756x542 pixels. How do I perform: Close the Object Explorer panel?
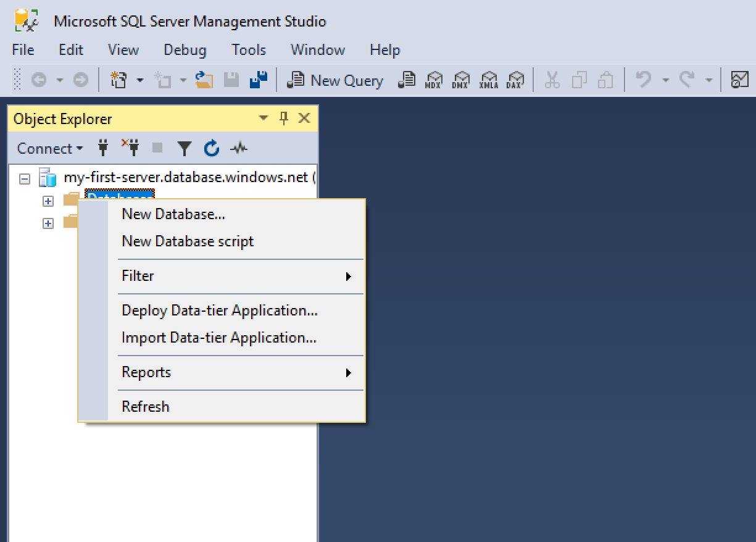304,119
